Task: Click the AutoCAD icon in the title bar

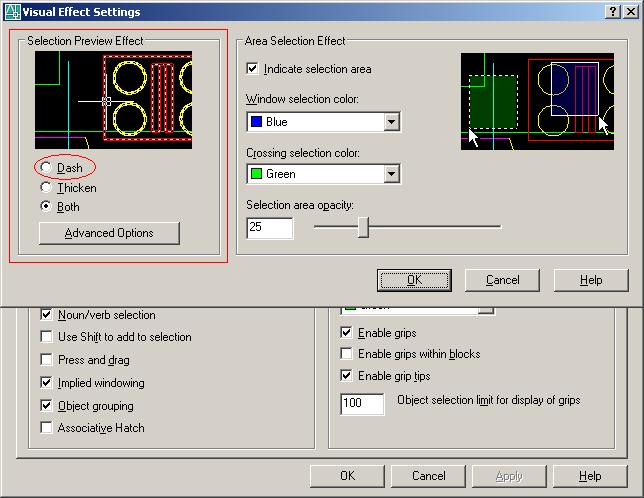Action: click(12, 11)
